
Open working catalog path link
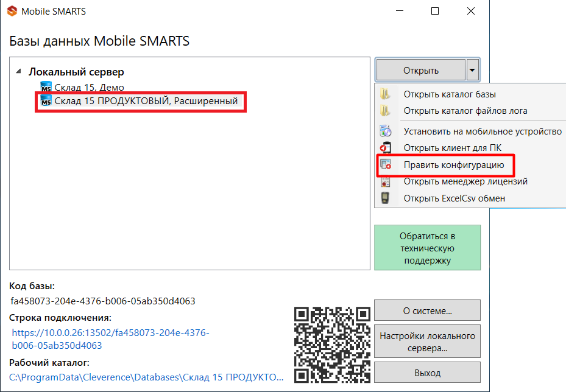tap(146, 377)
